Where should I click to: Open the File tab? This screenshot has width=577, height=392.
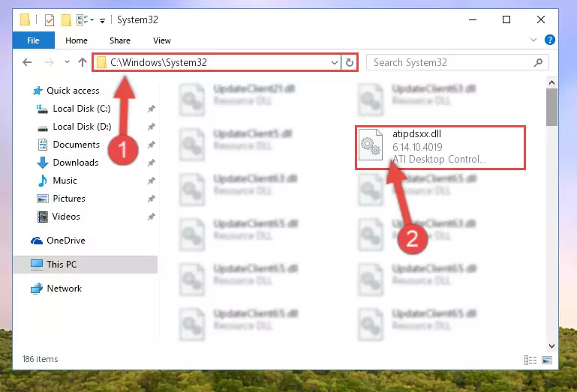[x=33, y=40]
